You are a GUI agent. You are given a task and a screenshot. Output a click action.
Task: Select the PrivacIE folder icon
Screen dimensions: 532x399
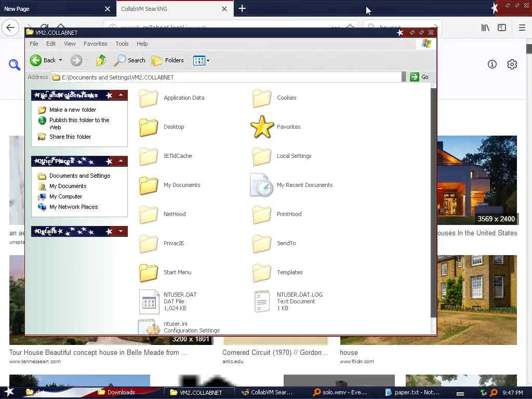tap(149, 244)
